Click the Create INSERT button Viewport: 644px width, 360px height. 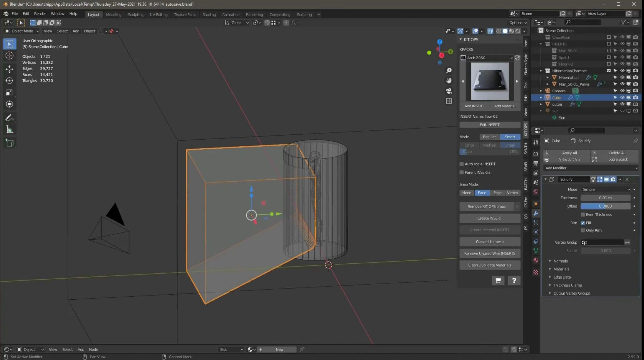(489, 218)
